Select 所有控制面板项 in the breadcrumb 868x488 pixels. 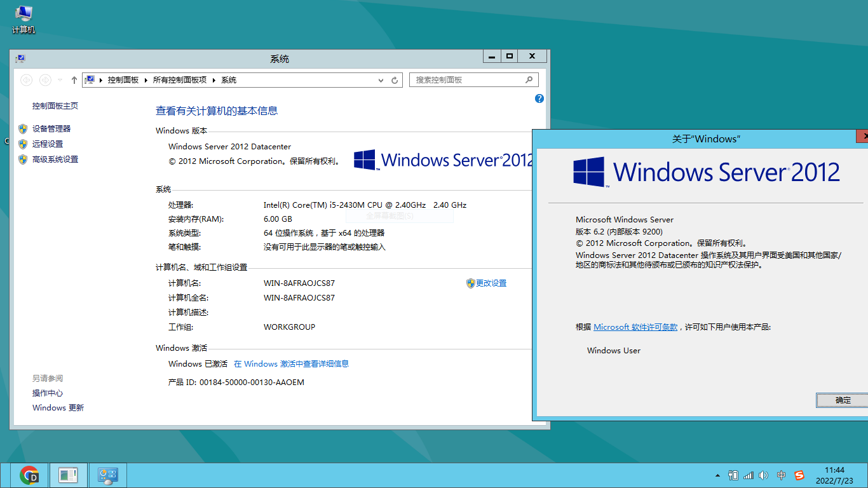(180, 80)
